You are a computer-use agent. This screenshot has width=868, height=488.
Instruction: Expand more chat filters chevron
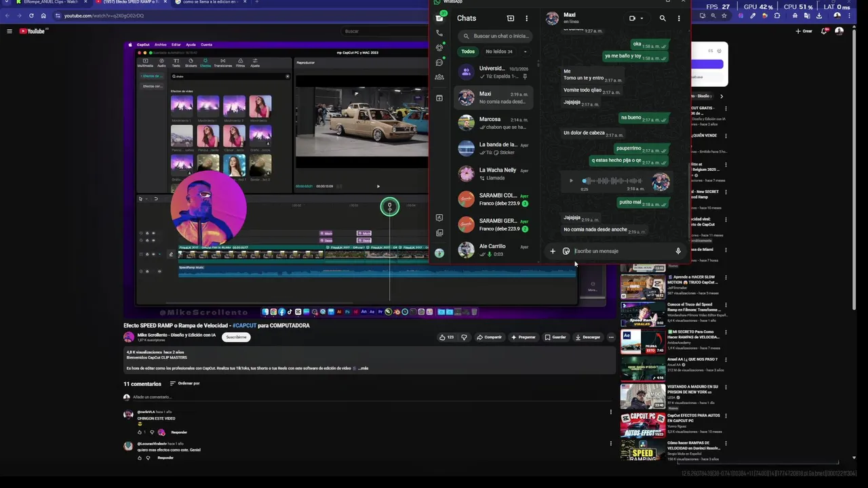pyautogui.click(x=525, y=52)
